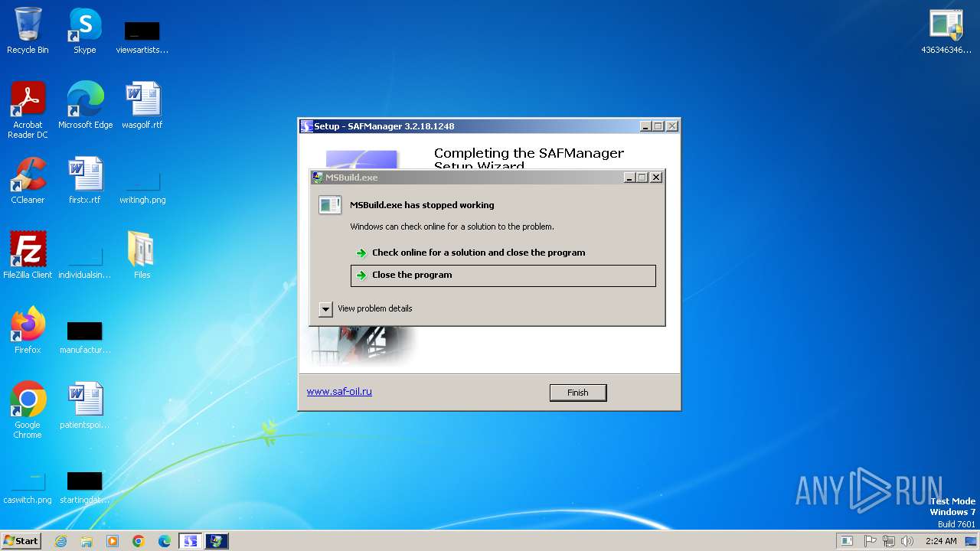Select the manufactur file icon
The image size is (980, 551).
84,337
